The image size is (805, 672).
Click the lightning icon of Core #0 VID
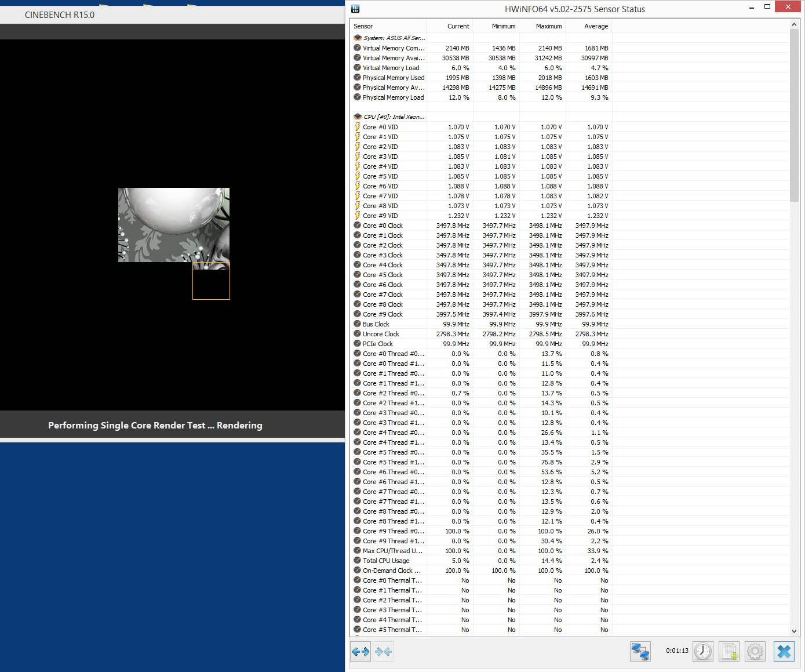(x=358, y=126)
